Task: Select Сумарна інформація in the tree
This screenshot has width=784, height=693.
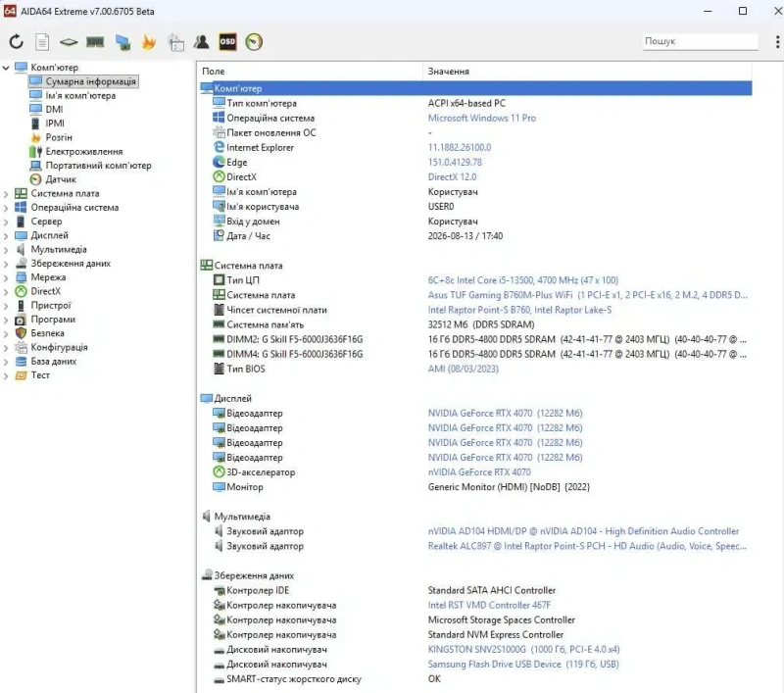Action: pyautogui.click(x=90, y=81)
